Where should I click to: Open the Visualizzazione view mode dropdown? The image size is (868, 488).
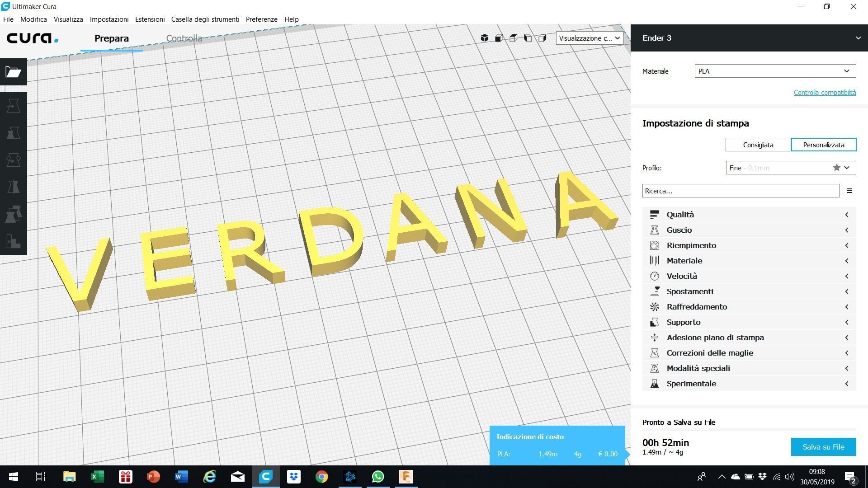point(590,38)
